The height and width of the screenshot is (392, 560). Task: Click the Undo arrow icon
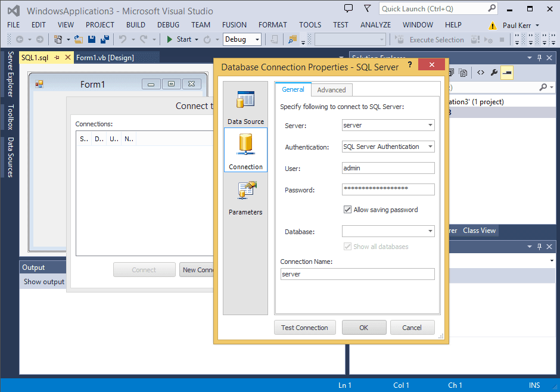pos(123,39)
